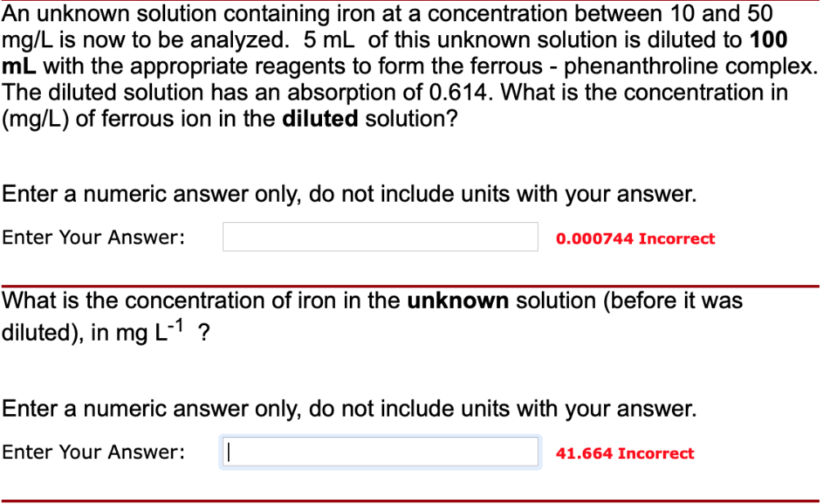Click the bolded word unknown in the question
The image size is (837, 504).
pyautogui.click(x=458, y=301)
